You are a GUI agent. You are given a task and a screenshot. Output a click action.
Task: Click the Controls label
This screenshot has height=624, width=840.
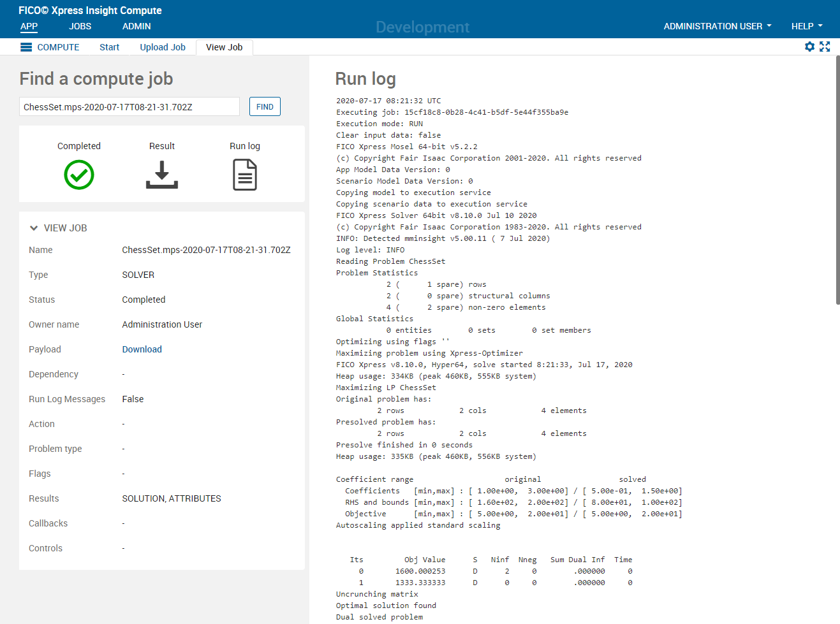(45, 548)
